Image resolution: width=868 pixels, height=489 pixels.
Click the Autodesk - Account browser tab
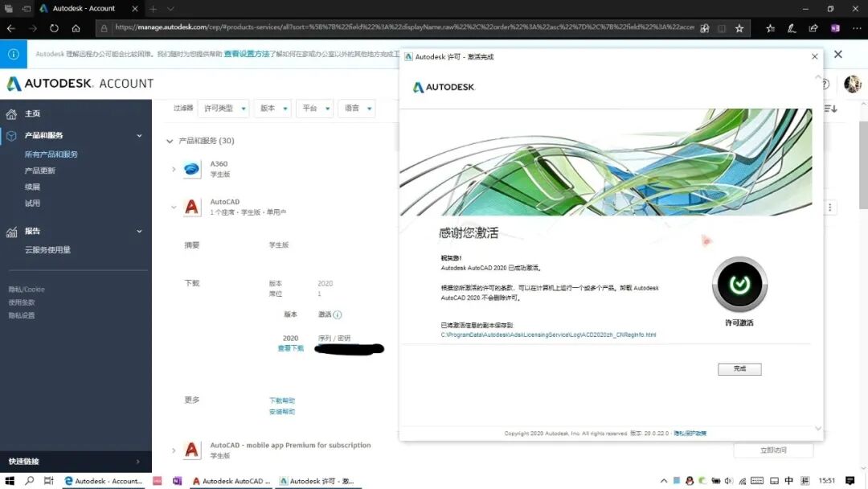88,8
